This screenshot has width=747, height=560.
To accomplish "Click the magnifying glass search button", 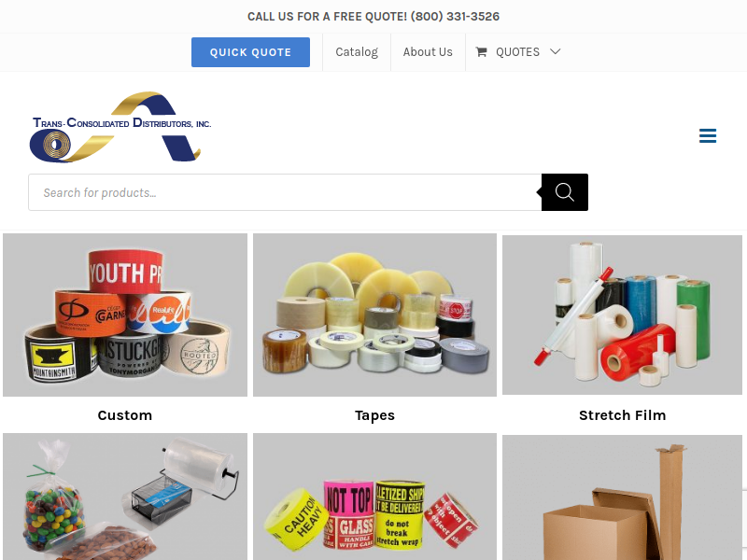I will (x=565, y=192).
